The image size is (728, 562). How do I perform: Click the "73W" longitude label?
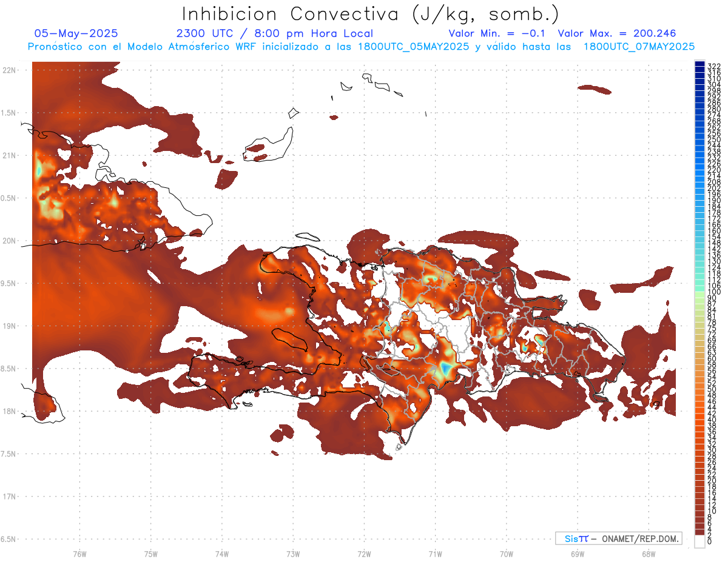(293, 554)
